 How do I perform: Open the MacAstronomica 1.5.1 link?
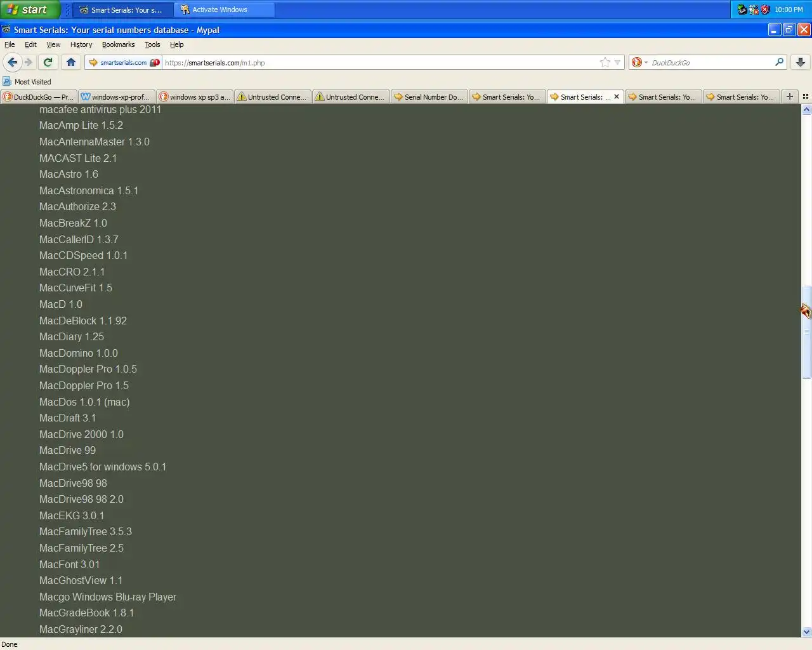89,191
